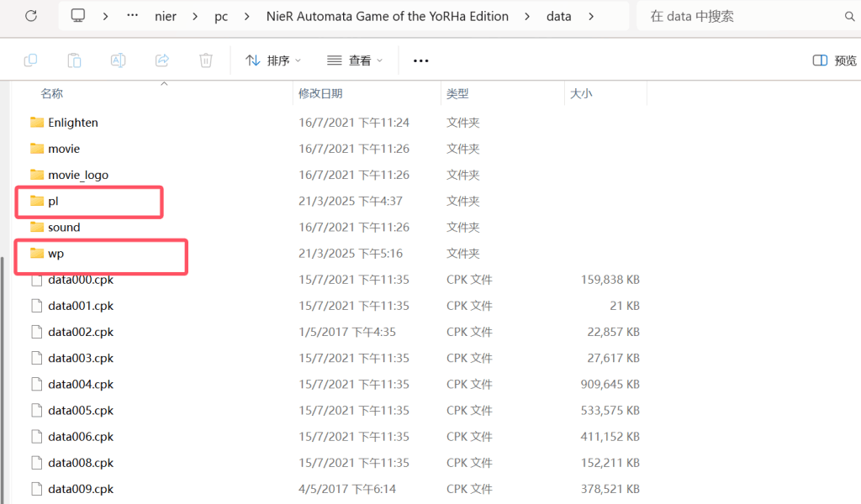Open the 排序 sort dropdown
861x504 pixels.
pos(278,60)
